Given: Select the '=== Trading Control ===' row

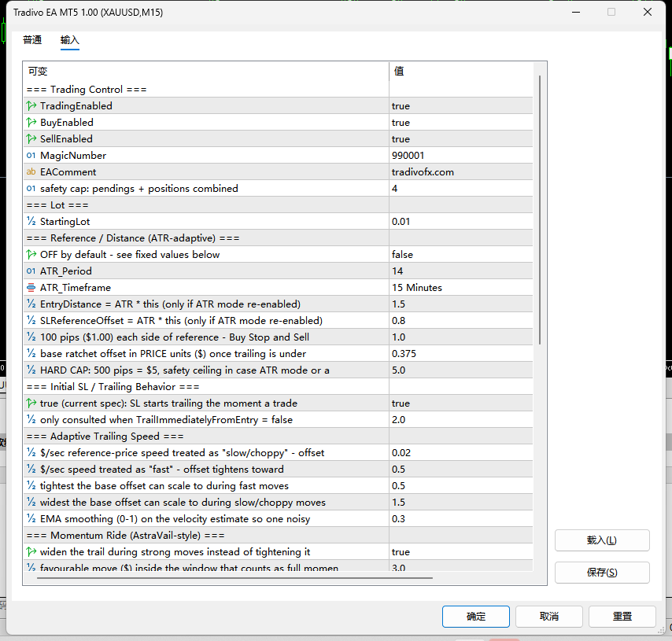Looking at the screenshot, I should click(278, 89).
